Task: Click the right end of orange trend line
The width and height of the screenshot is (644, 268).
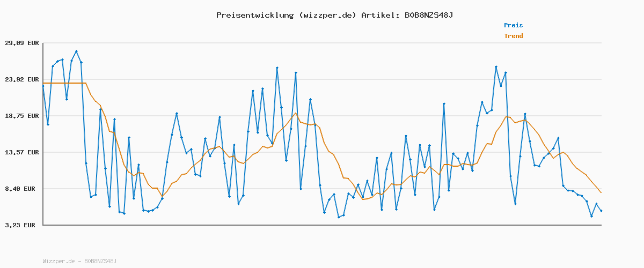Action: point(601,192)
